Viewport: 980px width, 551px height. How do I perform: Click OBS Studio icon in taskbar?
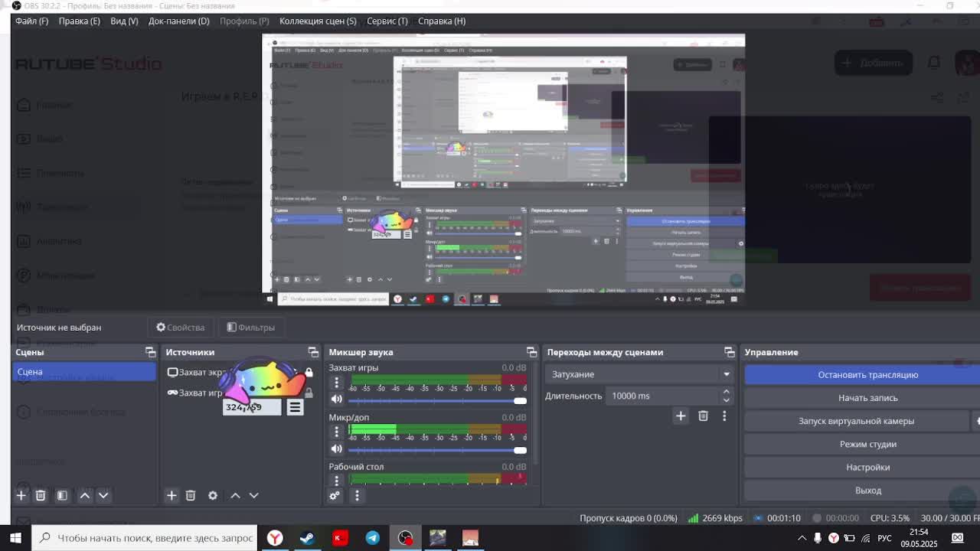pyautogui.click(x=405, y=538)
